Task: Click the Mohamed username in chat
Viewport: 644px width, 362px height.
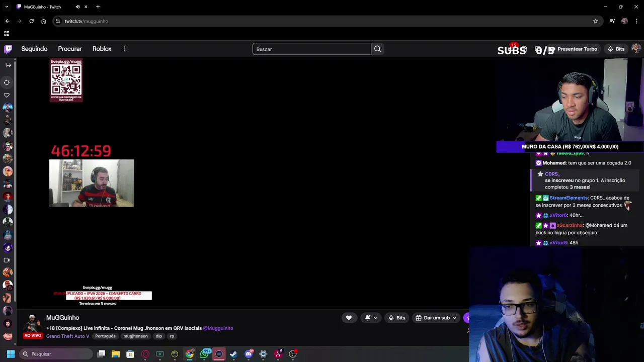Action: click(x=554, y=163)
